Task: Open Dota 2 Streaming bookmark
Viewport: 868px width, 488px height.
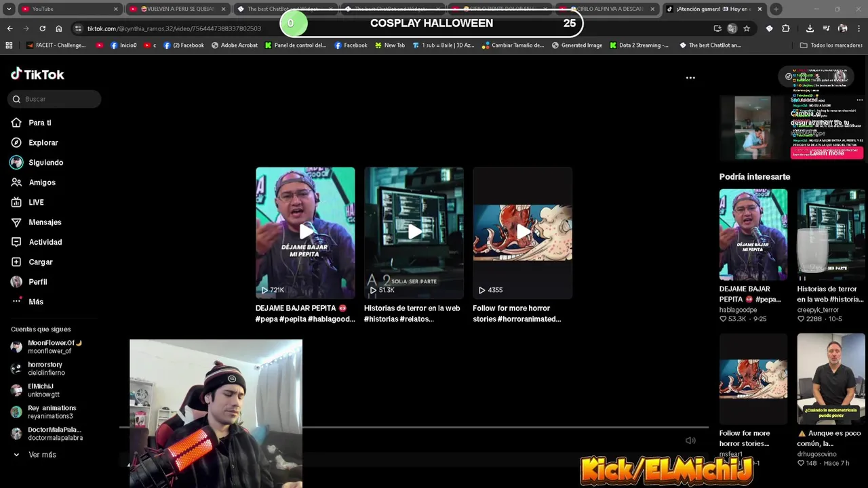Action: click(639, 45)
